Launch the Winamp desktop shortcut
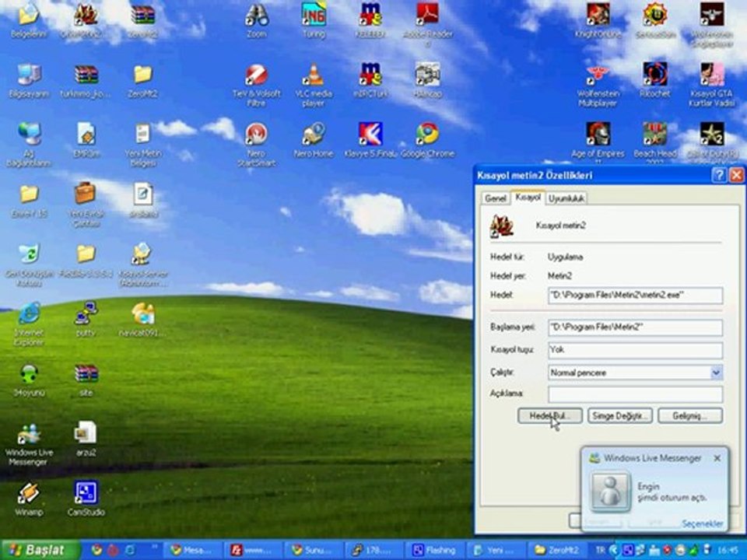The image size is (747, 560). [x=29, y=493]
